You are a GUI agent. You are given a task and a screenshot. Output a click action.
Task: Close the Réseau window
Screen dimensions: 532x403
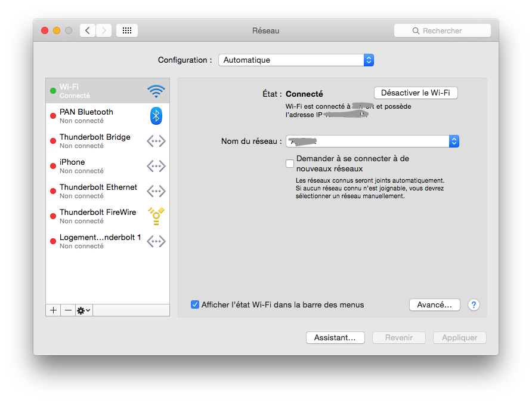pyautogui.click(x=45, y=30)
